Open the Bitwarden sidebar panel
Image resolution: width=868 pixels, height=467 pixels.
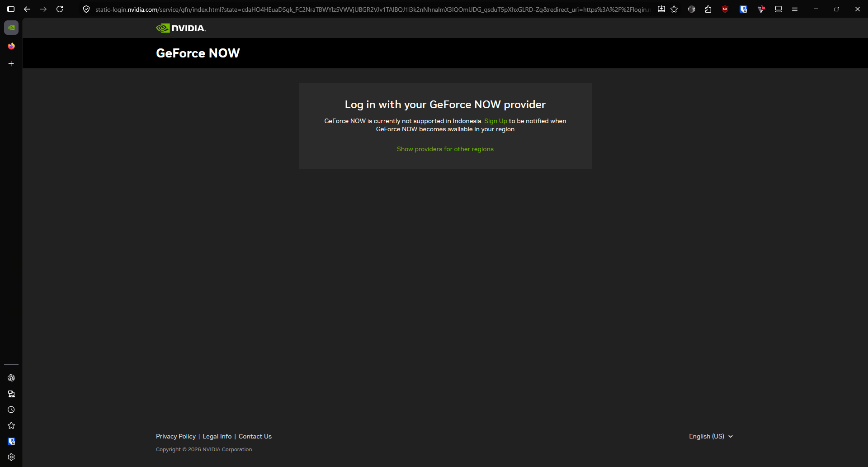tap(11, 441)
